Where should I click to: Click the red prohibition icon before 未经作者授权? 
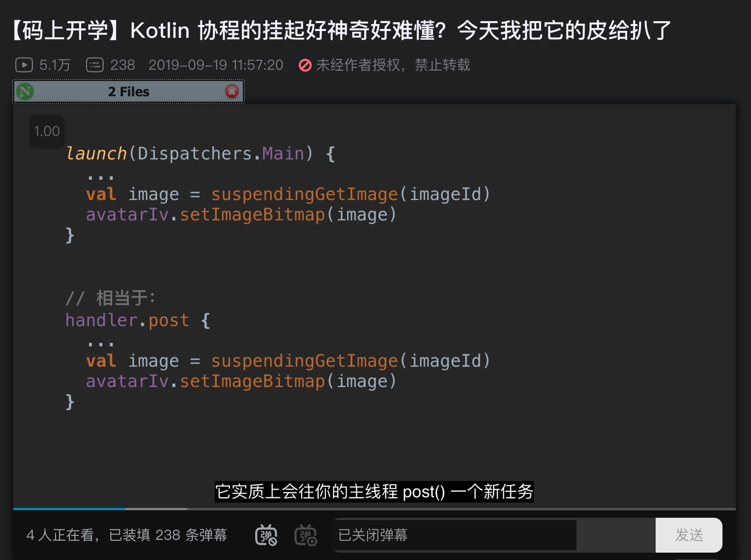[x=306, y=65]
